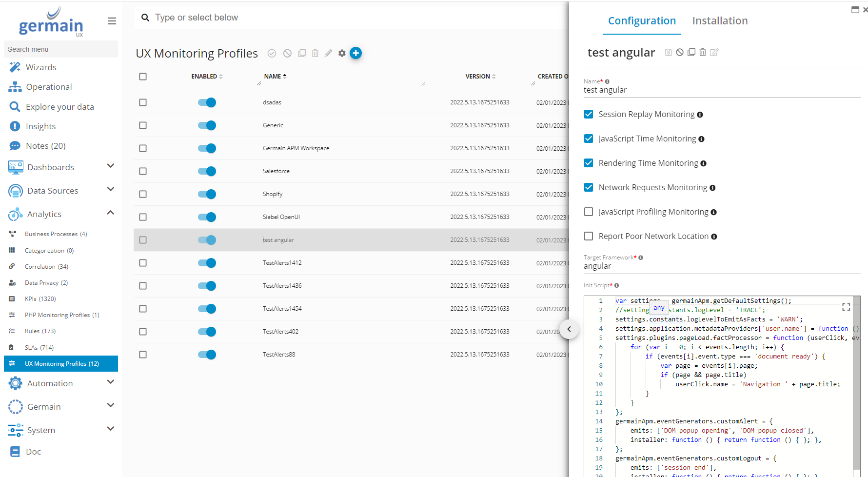Uncheck Session Replay Monitoring checkbox
868x477 pixels.
[589, 114]
